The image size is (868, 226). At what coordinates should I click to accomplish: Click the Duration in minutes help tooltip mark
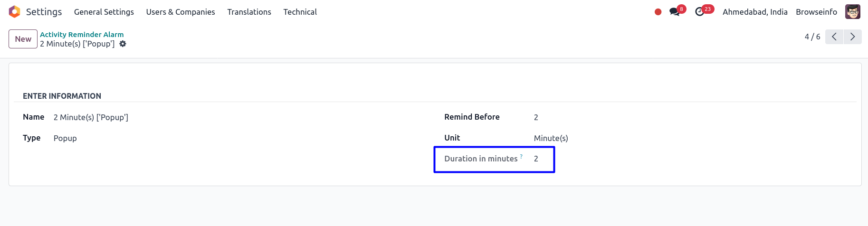521,156
